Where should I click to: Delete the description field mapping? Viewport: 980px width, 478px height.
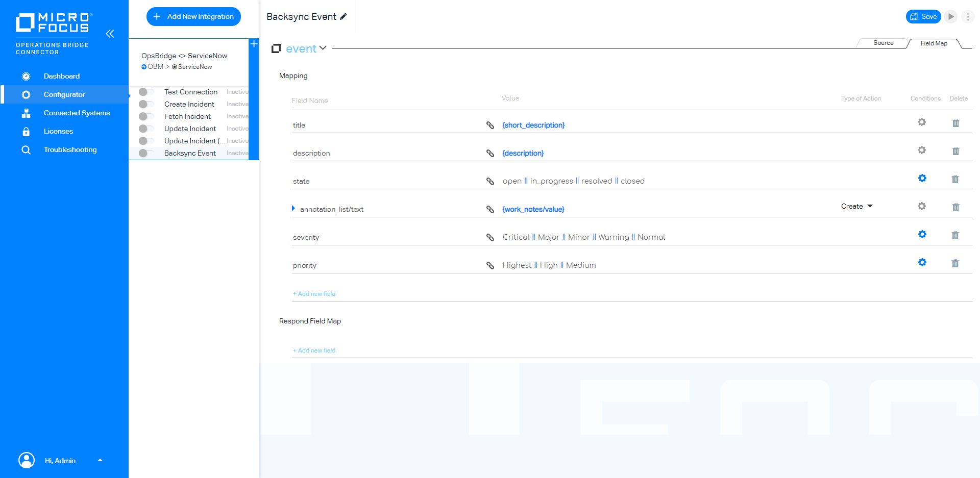tap(955, 151)
